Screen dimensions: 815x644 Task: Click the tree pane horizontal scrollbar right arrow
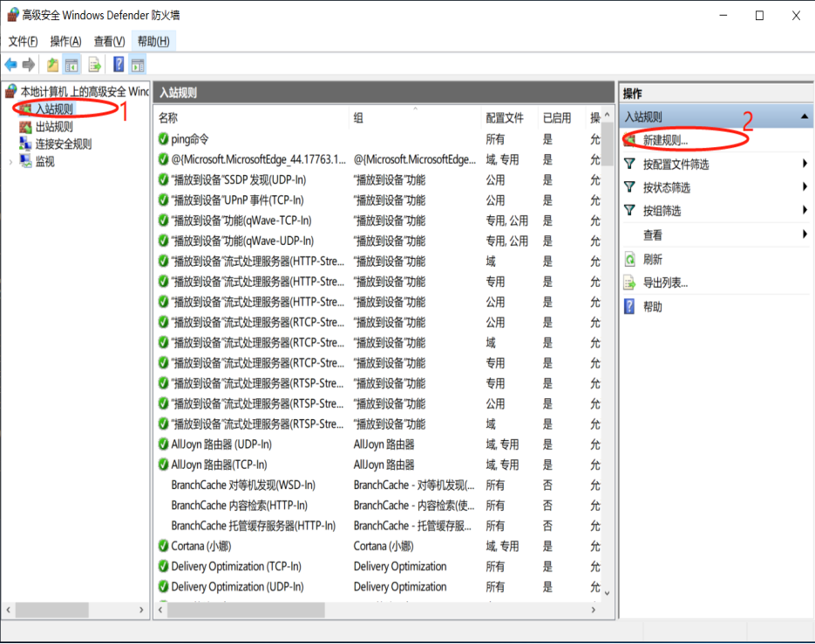click(x=141, y=610)
